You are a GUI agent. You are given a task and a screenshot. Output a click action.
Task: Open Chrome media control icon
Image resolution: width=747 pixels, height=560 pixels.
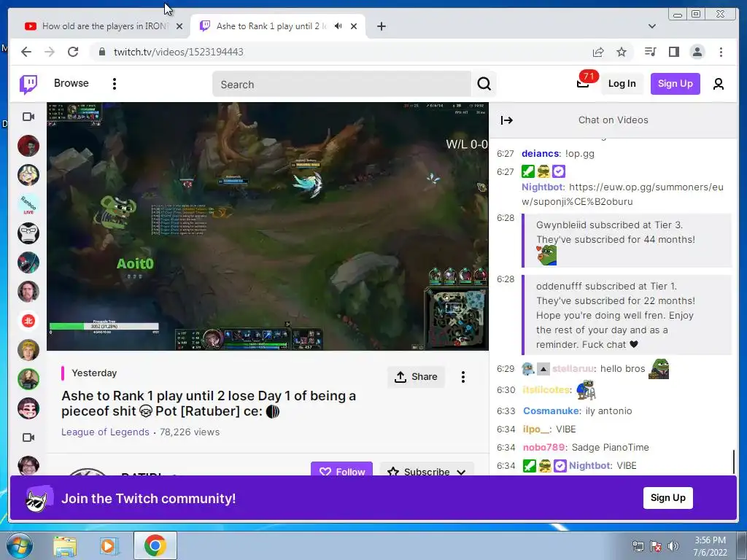pyautogui.click(x=650, y=52)
